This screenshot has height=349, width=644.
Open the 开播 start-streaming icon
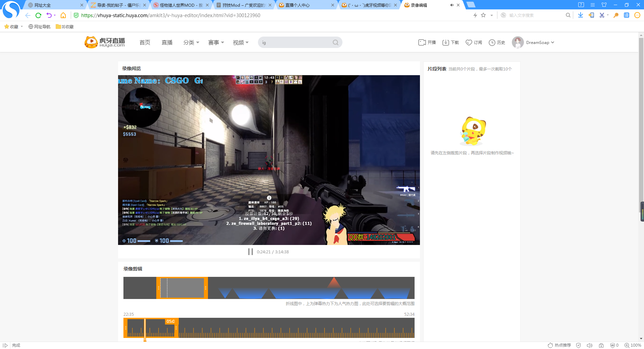[422, 42]
